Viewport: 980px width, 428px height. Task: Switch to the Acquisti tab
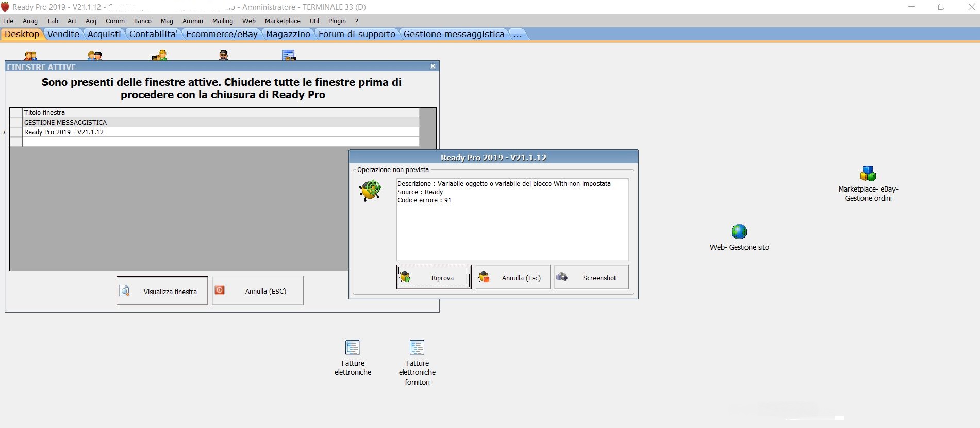pyautogui.click(x=104, y=34)
